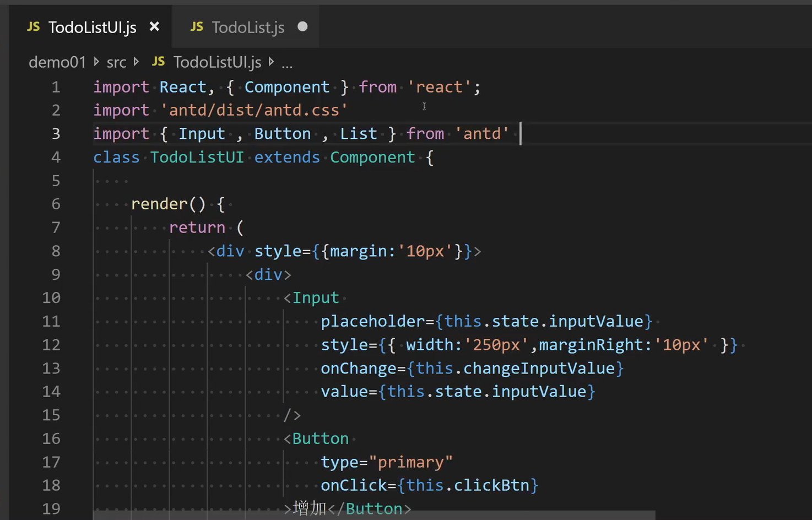Click line number 1 in the gutter

coord(56,87)
